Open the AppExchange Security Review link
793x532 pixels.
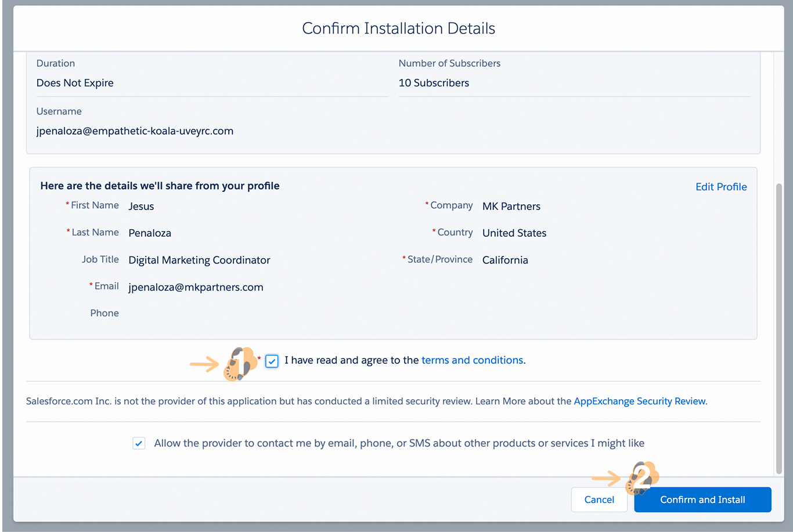[640, 401]
